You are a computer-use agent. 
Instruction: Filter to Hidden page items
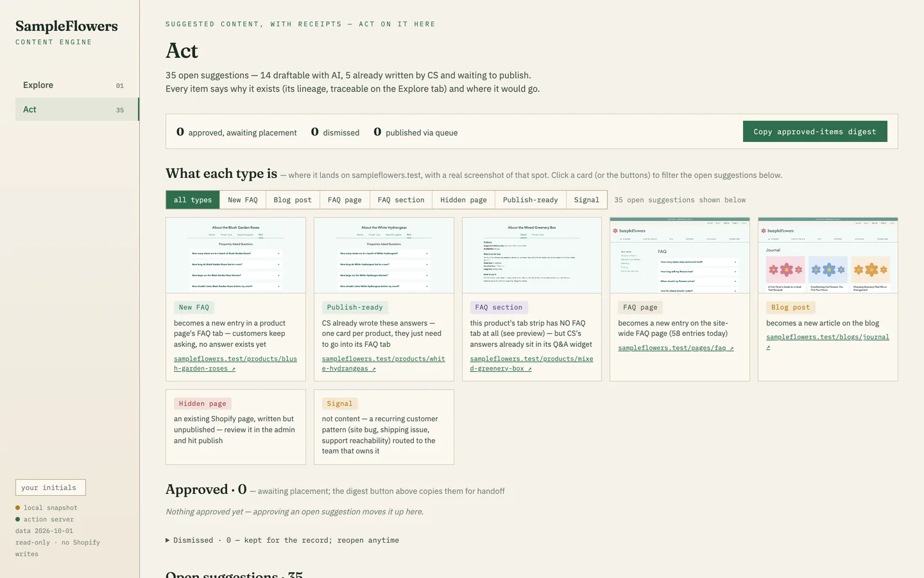463,200
